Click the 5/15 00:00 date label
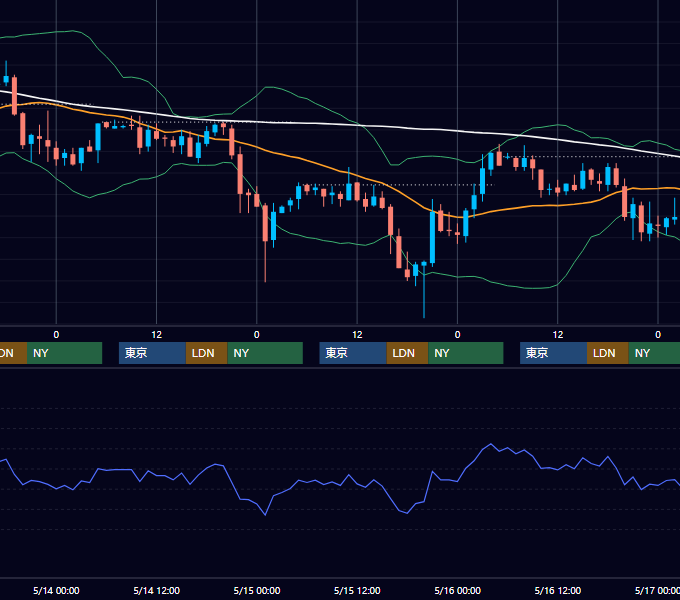Screen dimensions: 680x600 (257, 590)
